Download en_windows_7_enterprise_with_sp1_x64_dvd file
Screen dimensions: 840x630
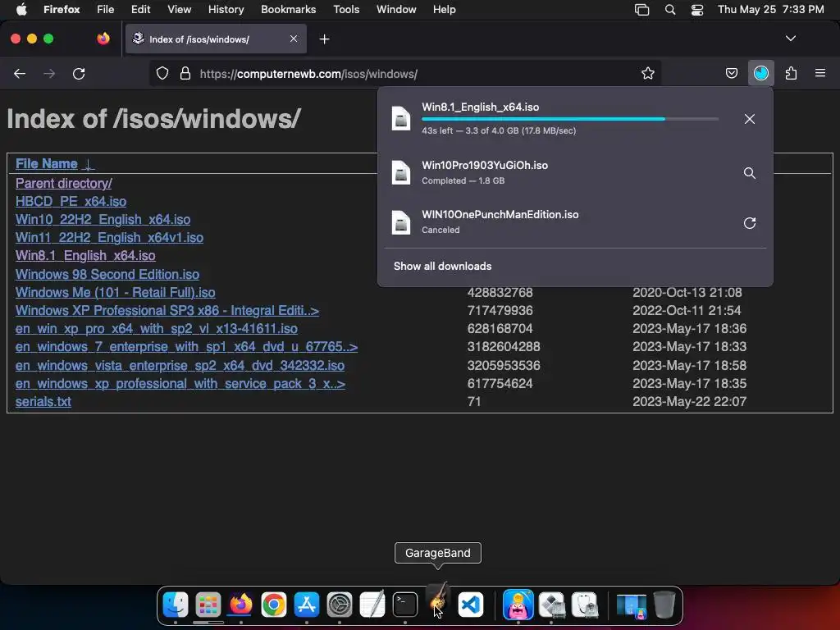pos(186,347)
